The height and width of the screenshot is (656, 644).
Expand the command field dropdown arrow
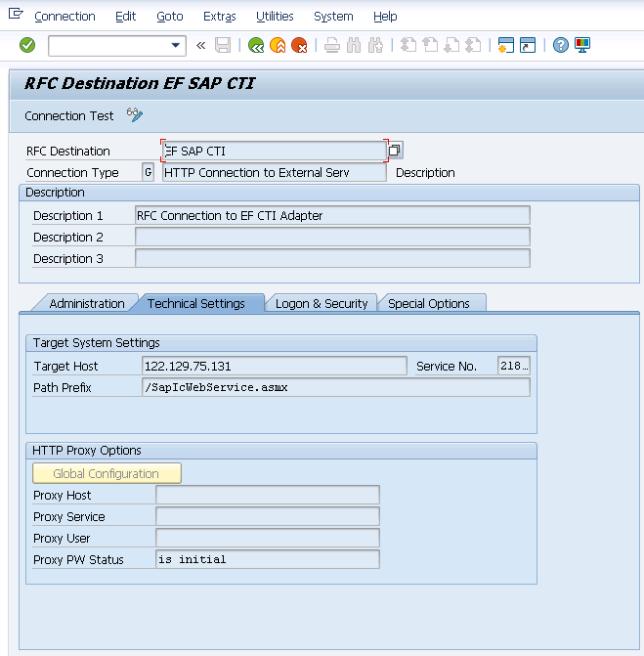point(176,45)
